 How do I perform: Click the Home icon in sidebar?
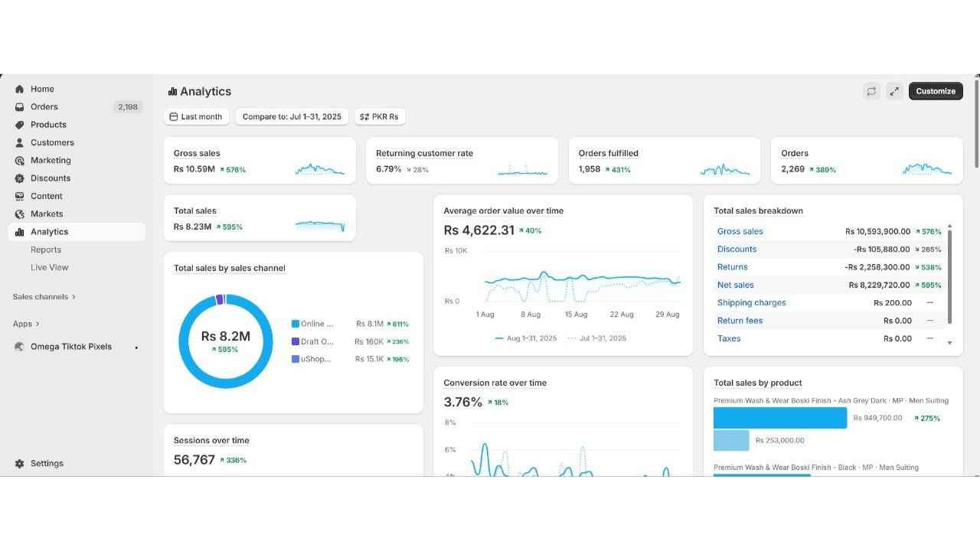coord(20,89)
